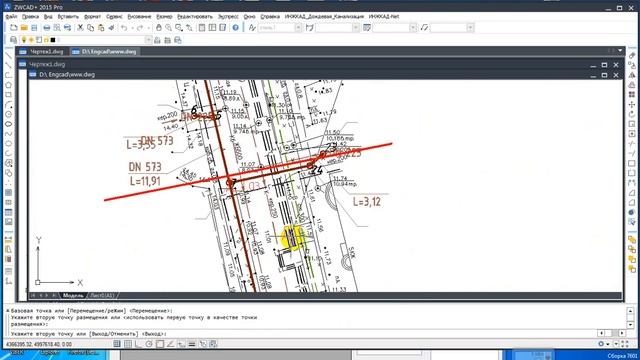This screenshot has height=360, width=640.
Task: Activate Match Properties brush icon
Action: tap(111, 28)
